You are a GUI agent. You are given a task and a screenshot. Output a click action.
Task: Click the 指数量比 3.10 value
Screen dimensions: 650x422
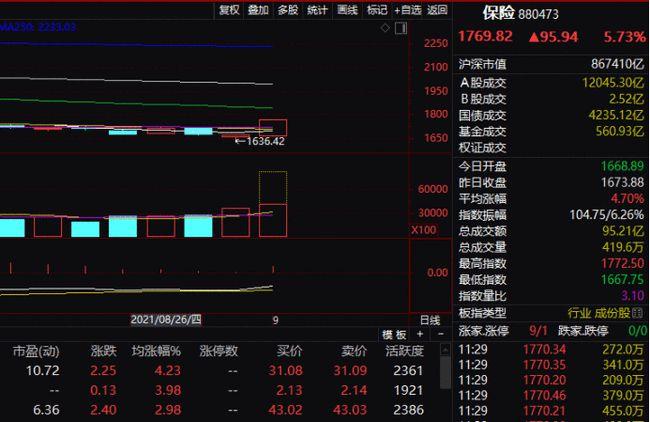coord(633,296)
